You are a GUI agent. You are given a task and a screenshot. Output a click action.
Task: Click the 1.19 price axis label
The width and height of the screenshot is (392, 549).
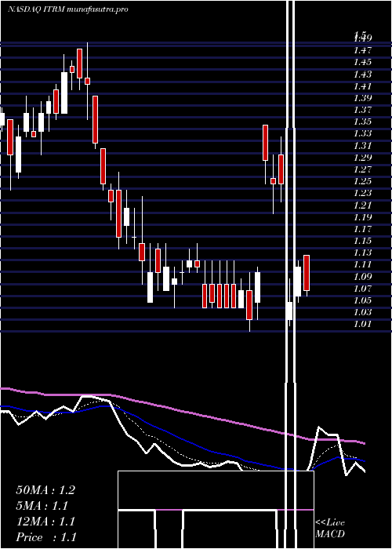pyautogui.click(x=362, y=217)
